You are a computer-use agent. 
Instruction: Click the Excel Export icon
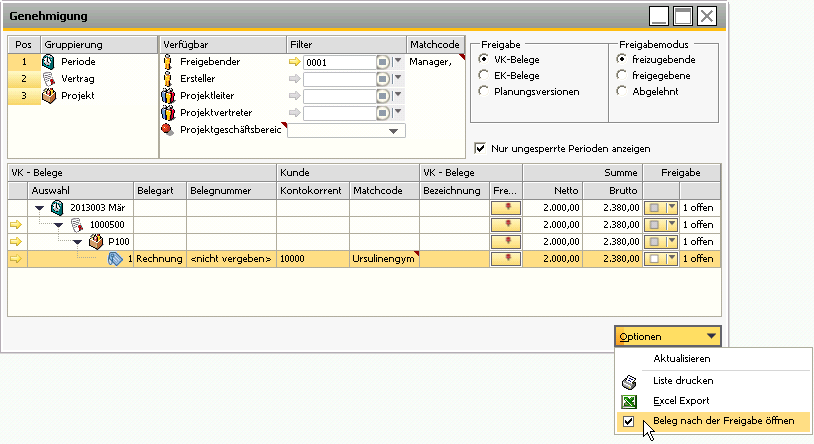[x=629, y=401]
